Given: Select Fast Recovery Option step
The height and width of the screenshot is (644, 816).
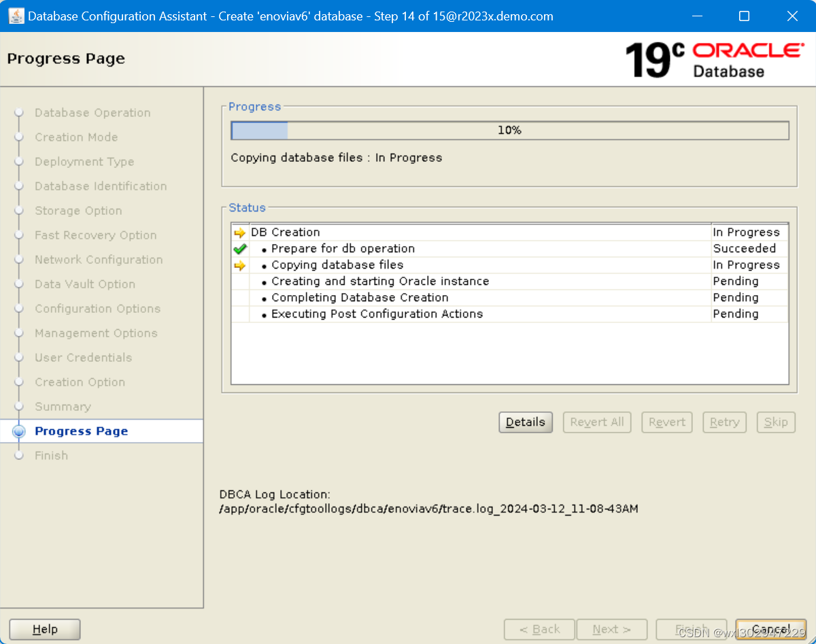Looking at the screenshot, I should (x=96, y=235).
